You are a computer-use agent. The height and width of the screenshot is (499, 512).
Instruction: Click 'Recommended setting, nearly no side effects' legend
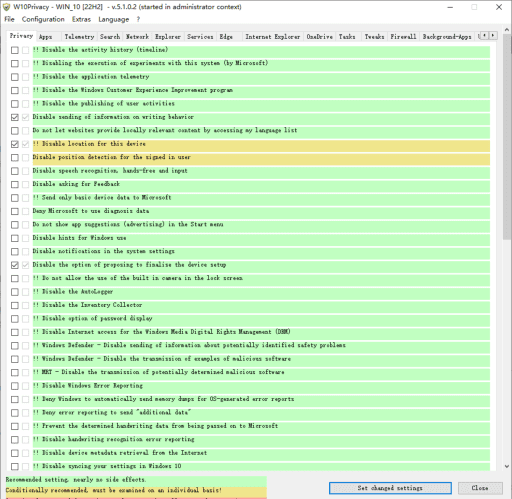click(x=76, y=480)
